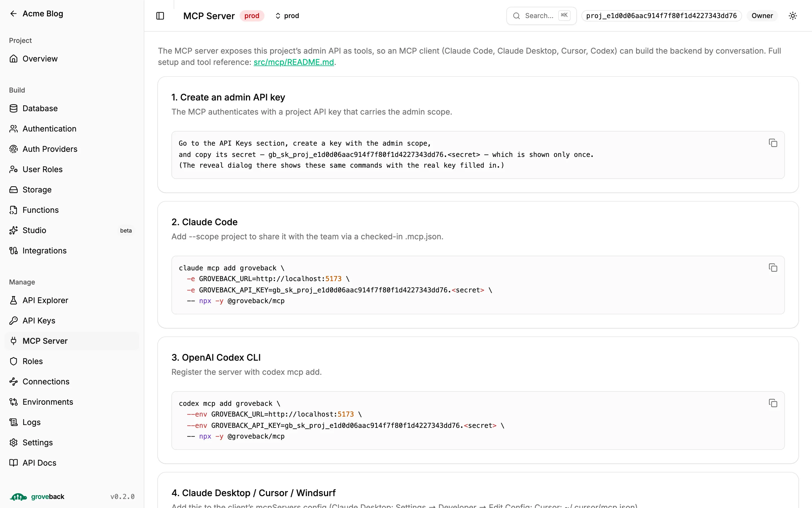Screen dimensions: 812x508
Task: Open the src/mcp/README.md link
Action: click(294, 62)
